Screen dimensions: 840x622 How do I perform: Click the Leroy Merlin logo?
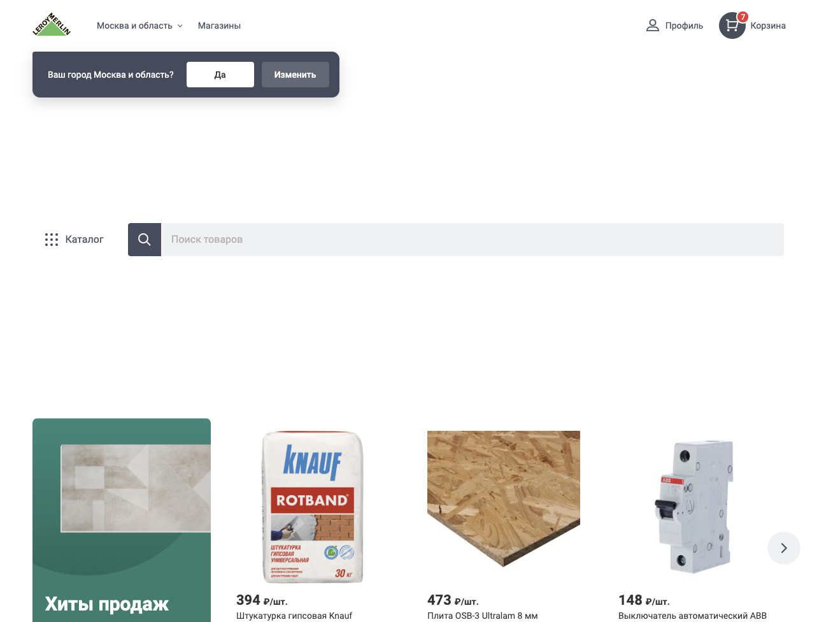pos(52,25)
